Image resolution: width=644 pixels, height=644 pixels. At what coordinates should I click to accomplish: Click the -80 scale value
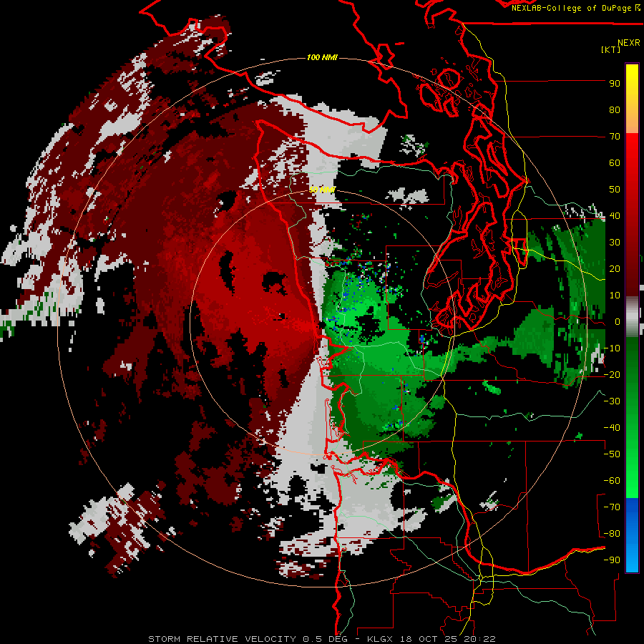[612, 534]
